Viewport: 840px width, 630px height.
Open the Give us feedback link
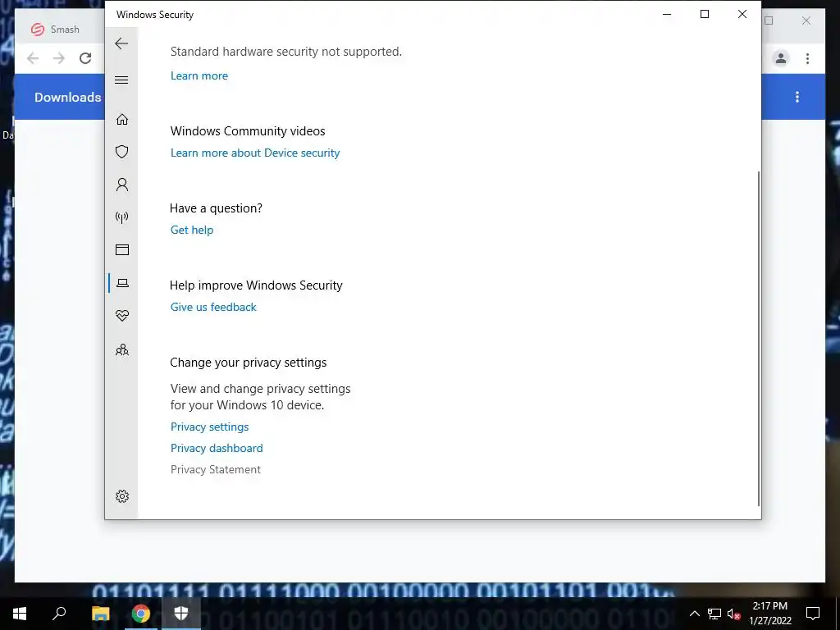pos(213,307)
